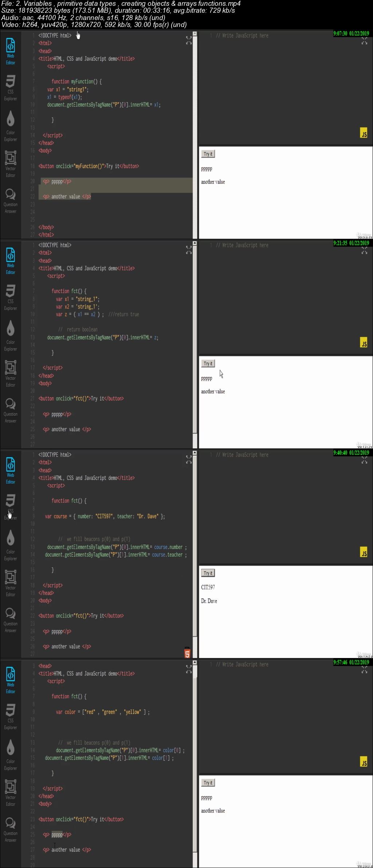The height and width of the screenshot is (868, 373).
Task: Click code line ending 'color[1] ;'
Action: (x=109, y=758)
